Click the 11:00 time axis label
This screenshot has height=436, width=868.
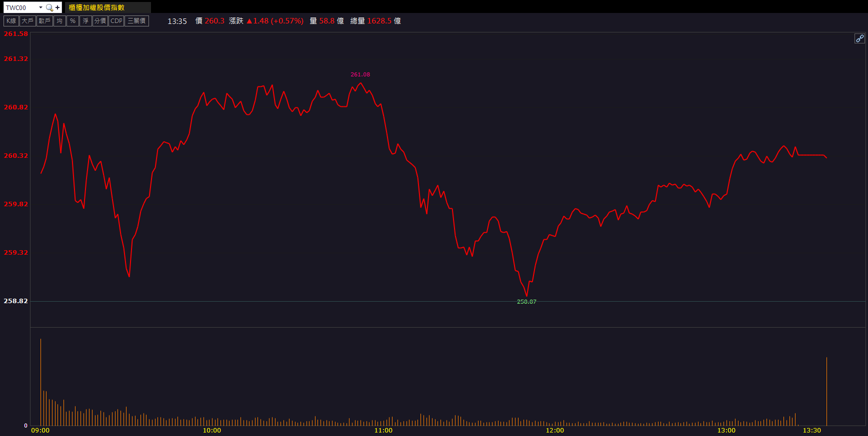point(383,431)
